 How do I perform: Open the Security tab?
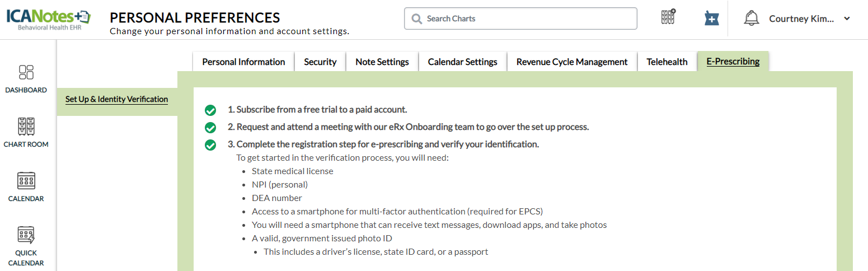point(320,62)
